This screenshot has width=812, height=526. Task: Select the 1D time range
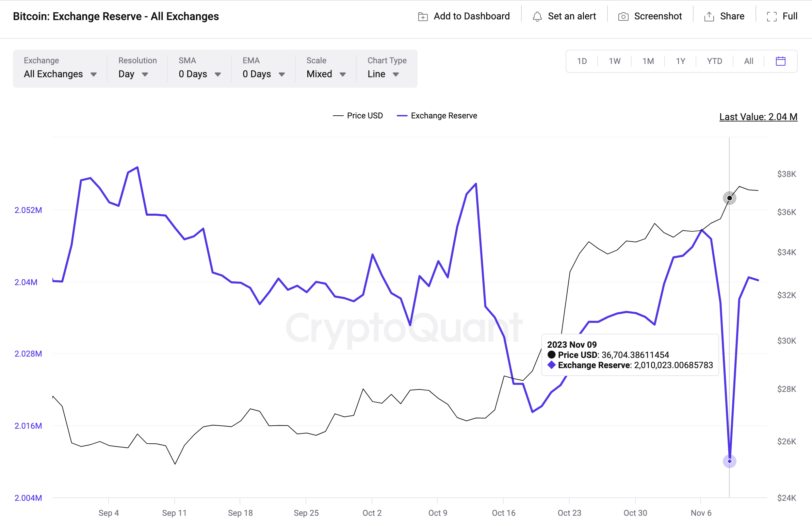(582, 61)
